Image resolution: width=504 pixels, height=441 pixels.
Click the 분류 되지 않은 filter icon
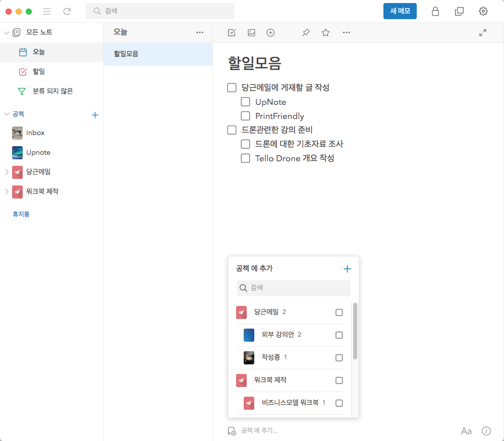tap(22, 92)
